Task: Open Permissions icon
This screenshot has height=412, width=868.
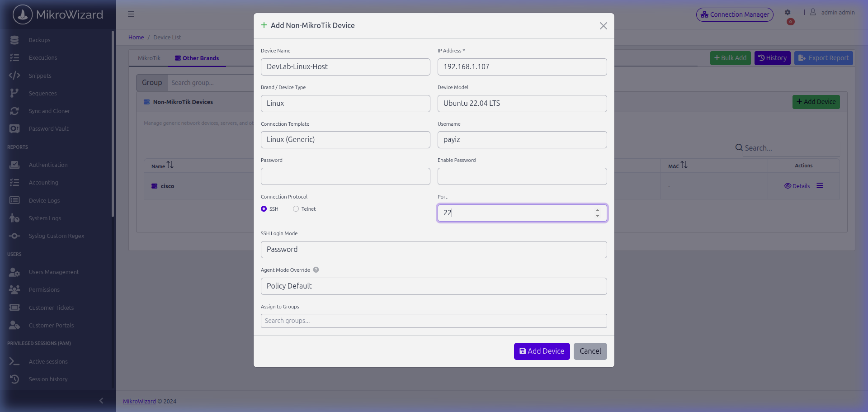Action: (x=14, y=289)
